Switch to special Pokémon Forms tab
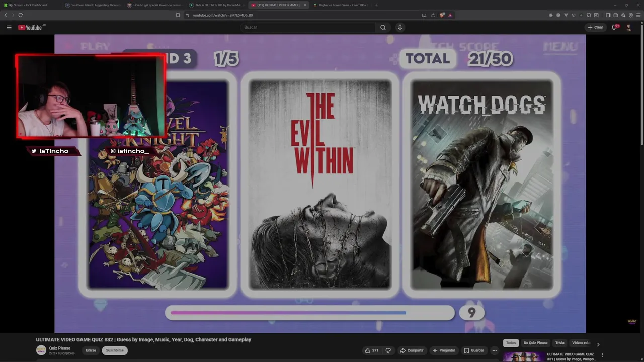Screen dimensions: 644x362 click(154, 5)
